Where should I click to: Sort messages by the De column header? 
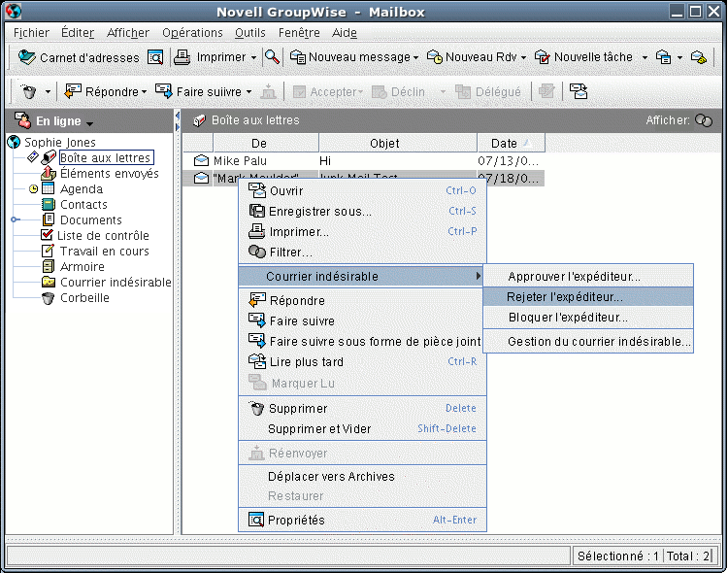[x=266, y=143]
